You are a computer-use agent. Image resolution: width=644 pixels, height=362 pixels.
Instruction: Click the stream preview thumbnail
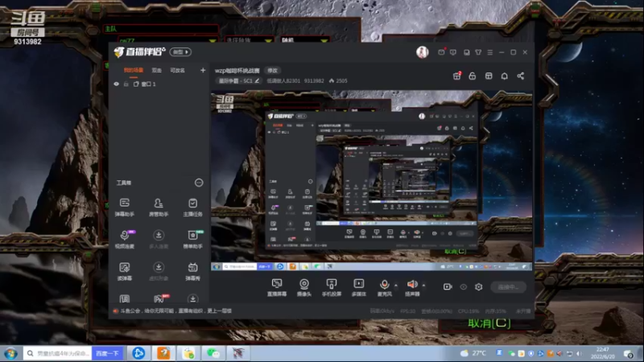click(372, 180)
